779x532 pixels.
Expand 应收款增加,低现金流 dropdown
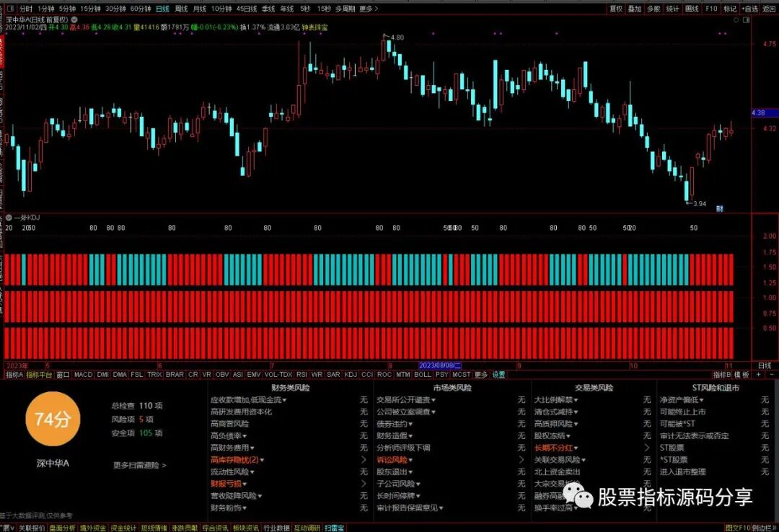pyautogui.click(x=248, y=400)
